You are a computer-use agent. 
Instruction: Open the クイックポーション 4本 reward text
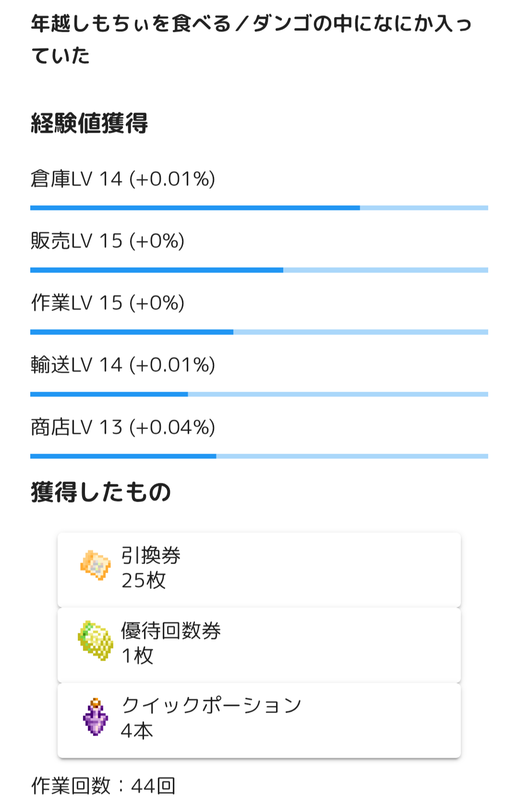click(211, 718)
